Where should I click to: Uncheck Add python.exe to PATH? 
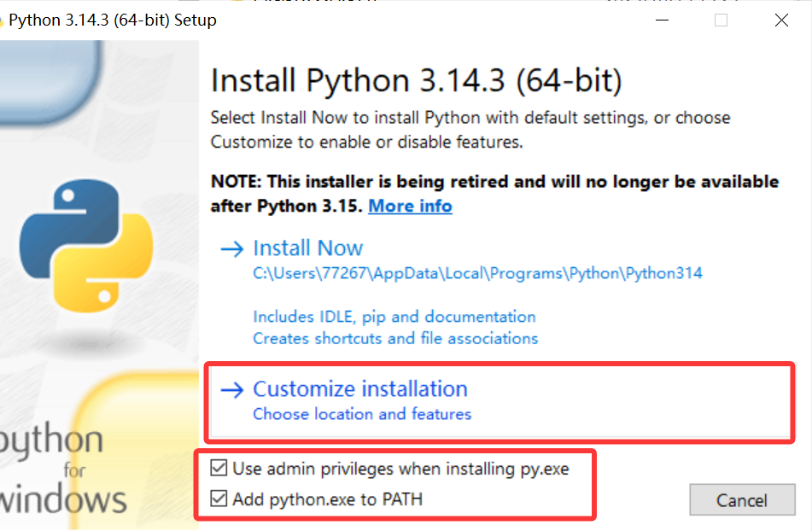pos(219,499)
